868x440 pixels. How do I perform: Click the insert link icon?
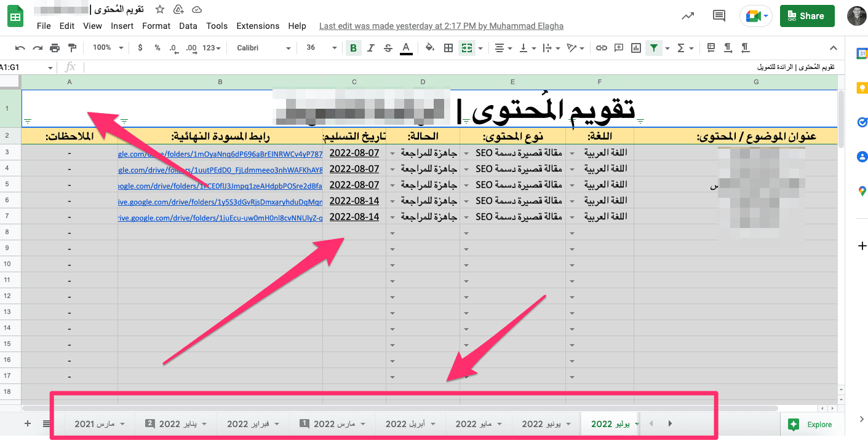click(x=602, y=48)
